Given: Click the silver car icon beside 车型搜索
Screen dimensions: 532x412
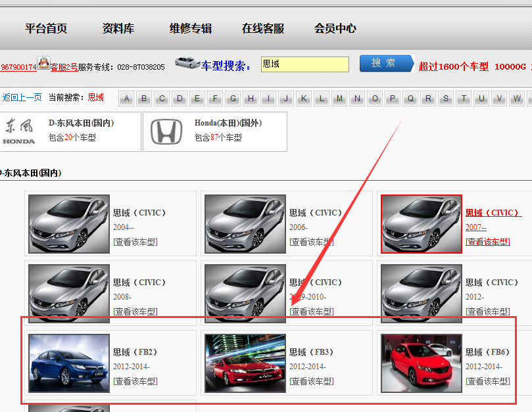Looking at the screenshot, I should point(187,62).
